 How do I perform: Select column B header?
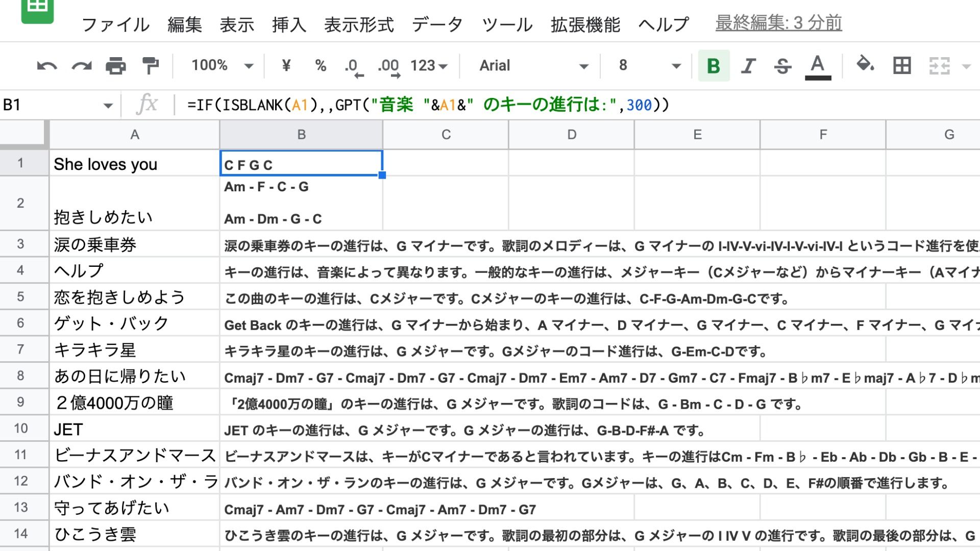[x=301, y=135]
